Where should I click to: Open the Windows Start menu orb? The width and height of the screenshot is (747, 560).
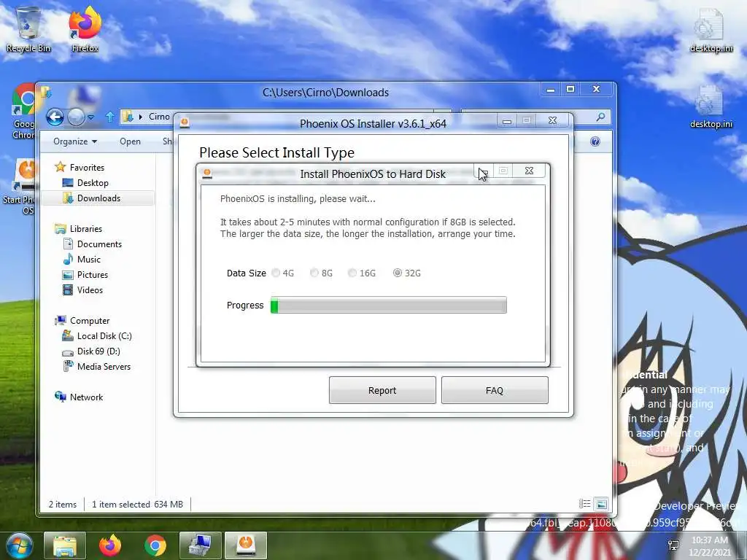coord(19,545)
